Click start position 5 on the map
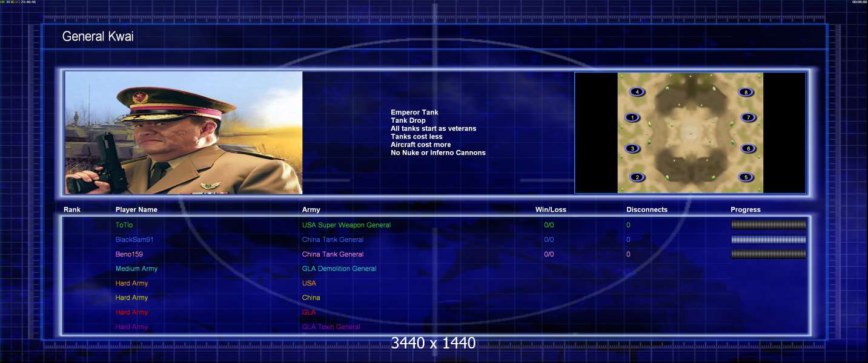 [x=746, y=177]
